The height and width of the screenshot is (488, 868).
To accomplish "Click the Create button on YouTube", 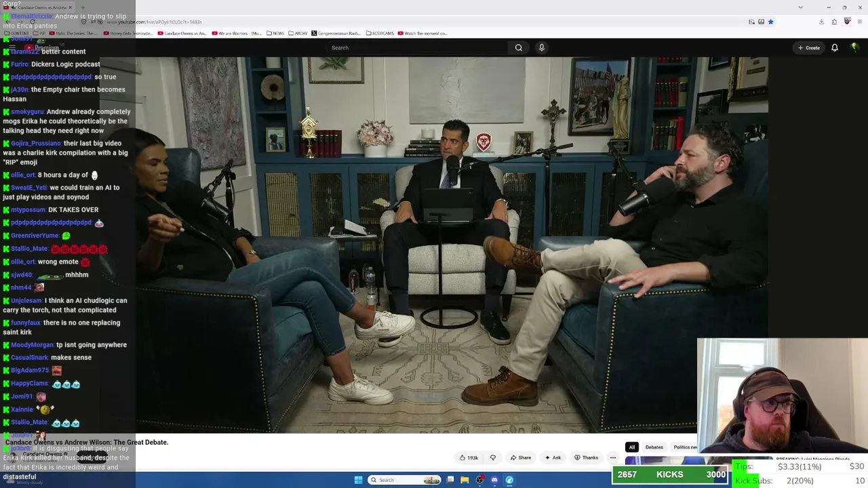I will (809, 47).
